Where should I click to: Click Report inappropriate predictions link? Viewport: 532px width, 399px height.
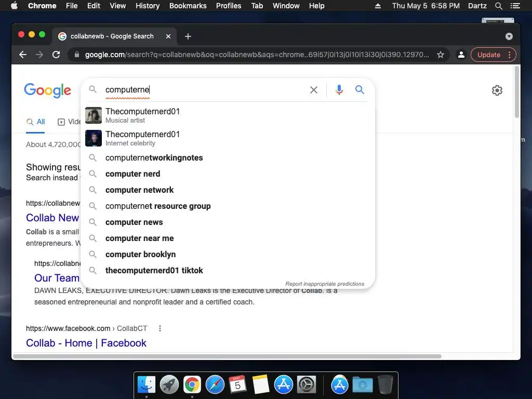coord(325,284)
